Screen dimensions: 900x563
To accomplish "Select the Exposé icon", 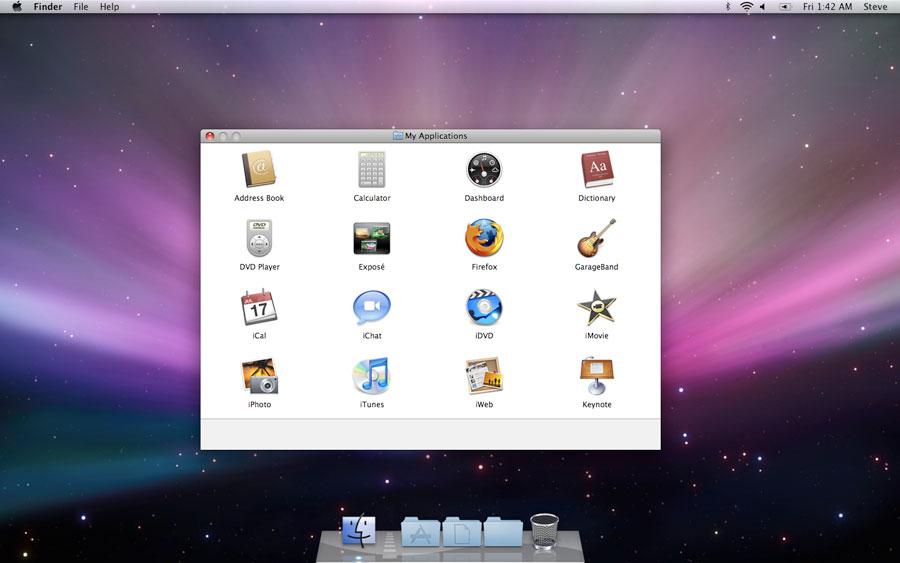I will tap(372, 238).
